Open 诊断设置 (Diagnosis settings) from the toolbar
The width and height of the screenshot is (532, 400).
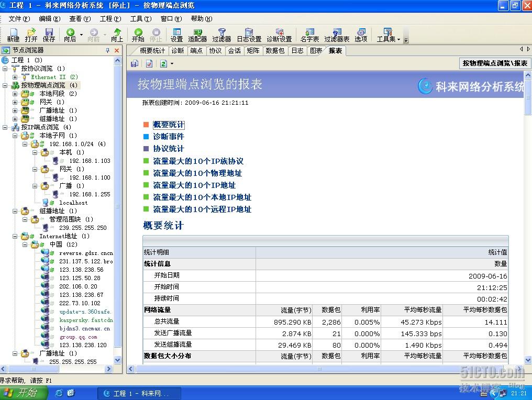[x=279, y=35]
